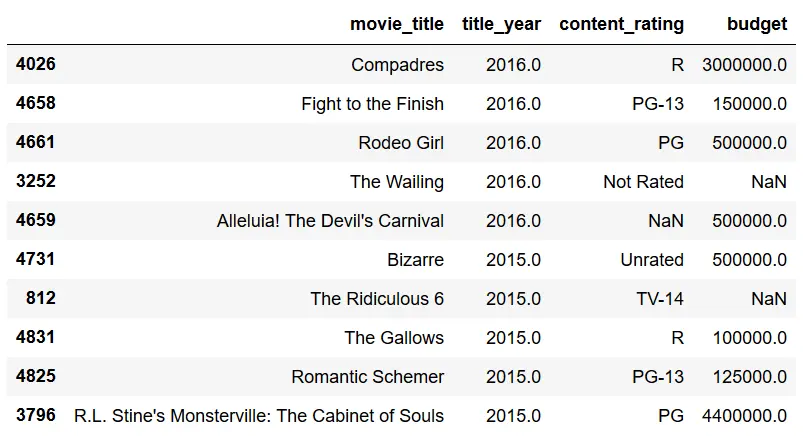The height and width of the screenshot is (445, 803).
Task: Select the Compadres title cell
Action: 397,65
